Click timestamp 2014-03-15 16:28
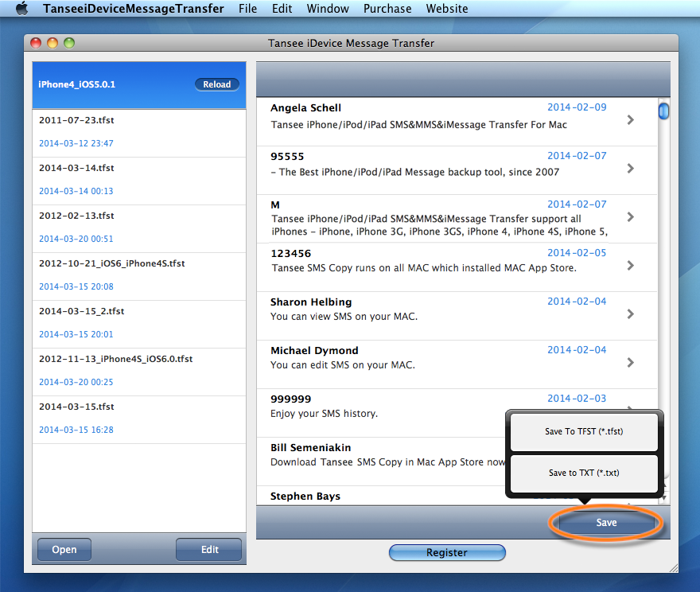The image size is (700, 592). (x=76, y=430)
